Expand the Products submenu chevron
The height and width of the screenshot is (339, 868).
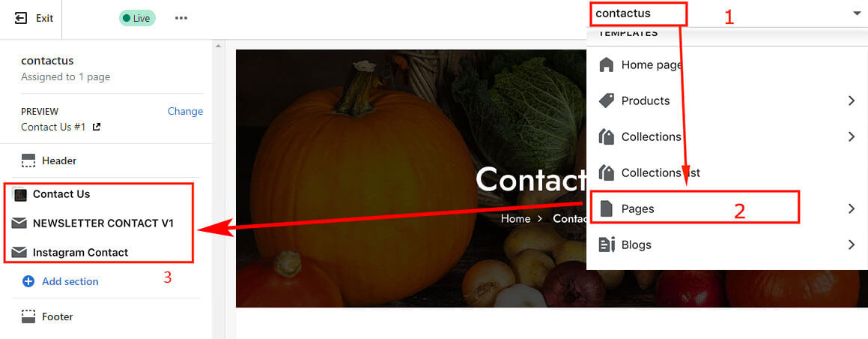coord(852,100)
